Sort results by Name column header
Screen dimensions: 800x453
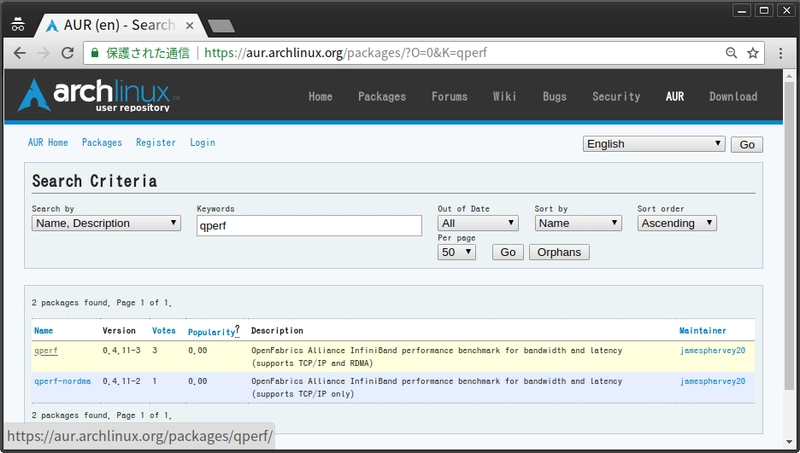click(x=43, y=331)
